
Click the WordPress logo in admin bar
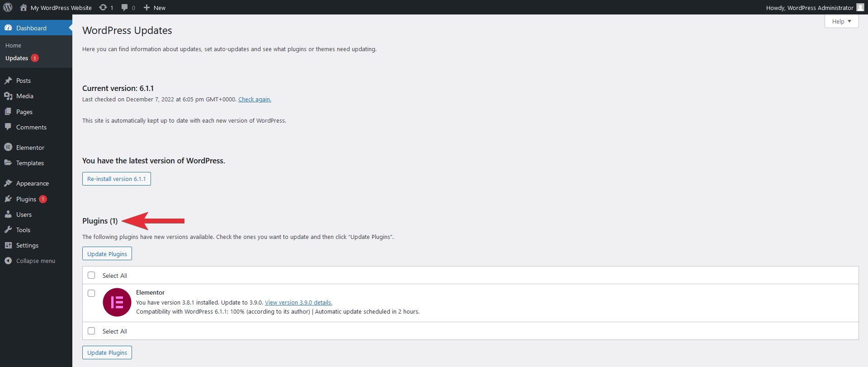tap(8, 7)
